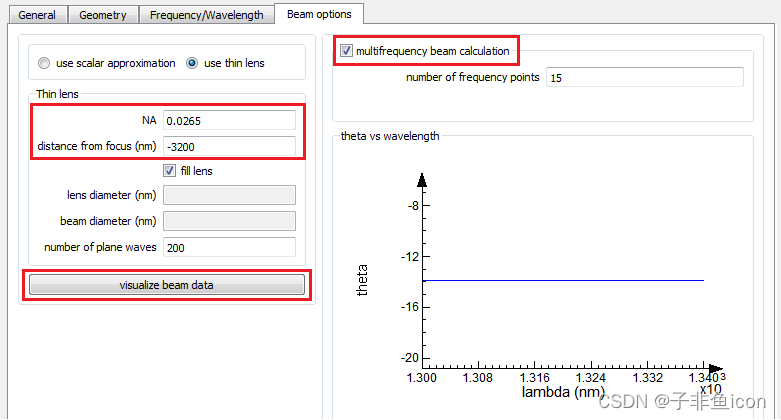
Task: Open the Frequency/Wavelength tab
Action: click(x=206, y=15)
